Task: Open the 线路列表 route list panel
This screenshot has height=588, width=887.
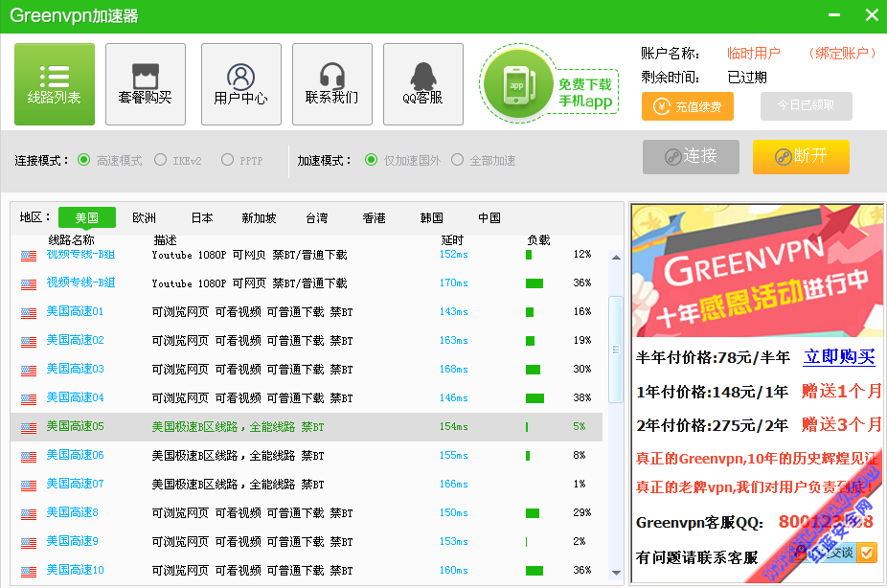Action: click(55, 84)
